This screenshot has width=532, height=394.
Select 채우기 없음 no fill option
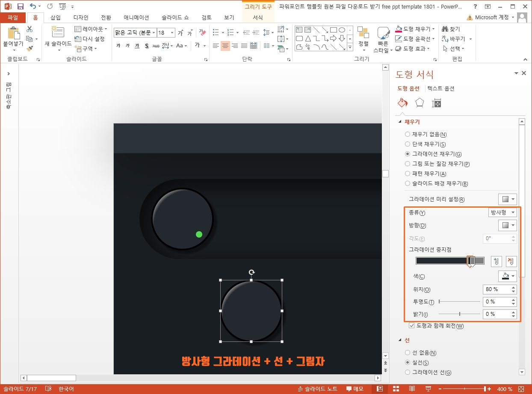point(425,134)
